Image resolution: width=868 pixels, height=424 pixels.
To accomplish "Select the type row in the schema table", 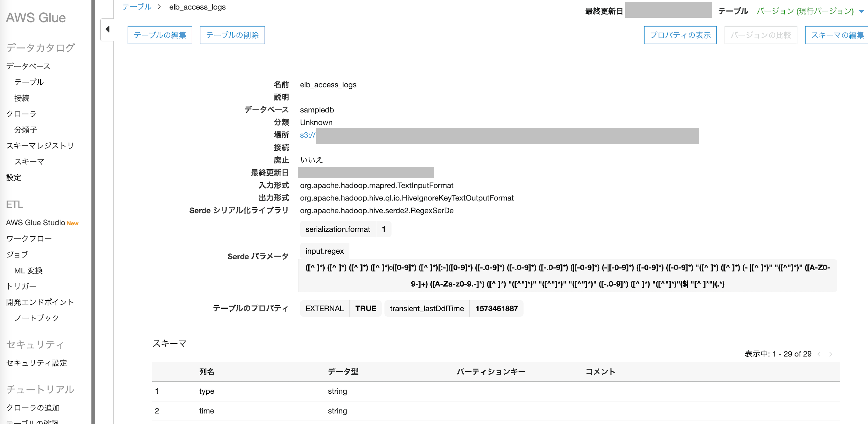I will (207, 391).
